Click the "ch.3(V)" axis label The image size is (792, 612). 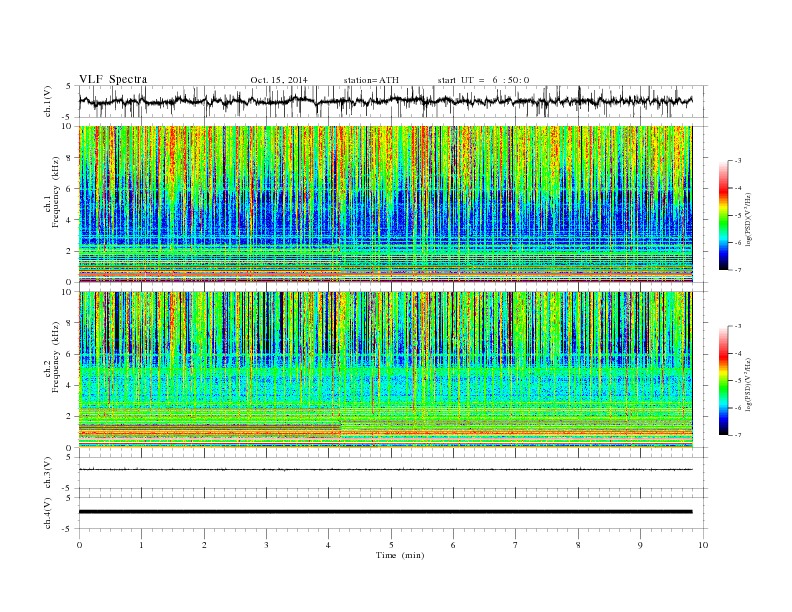coord(47,472)
